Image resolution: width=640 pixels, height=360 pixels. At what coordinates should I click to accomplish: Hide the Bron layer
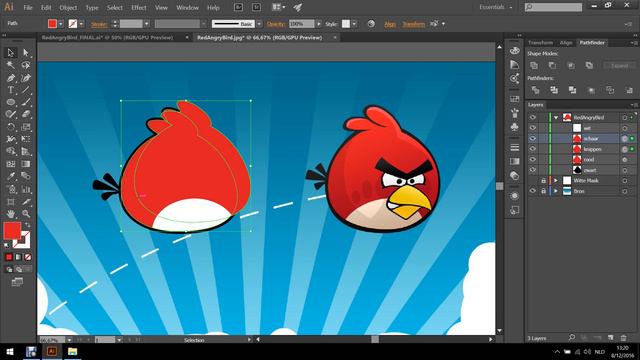tap(533, 191)
